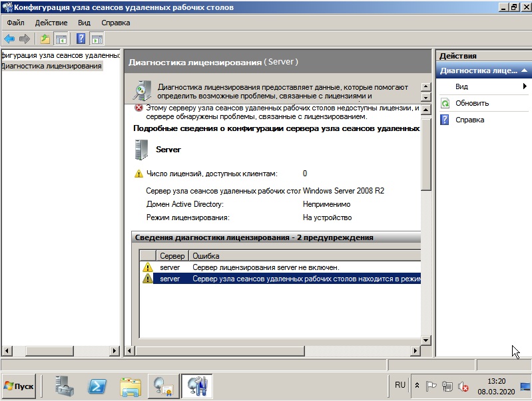Show hidden tray icons chevron
The image size is (532, 401).
(x=417, y=386)
